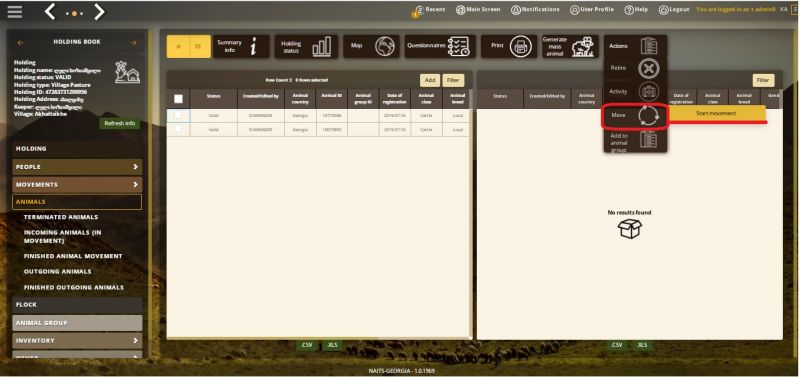
Task: Select the Move action
Action: pyautogui.click(x=635, y=116)
